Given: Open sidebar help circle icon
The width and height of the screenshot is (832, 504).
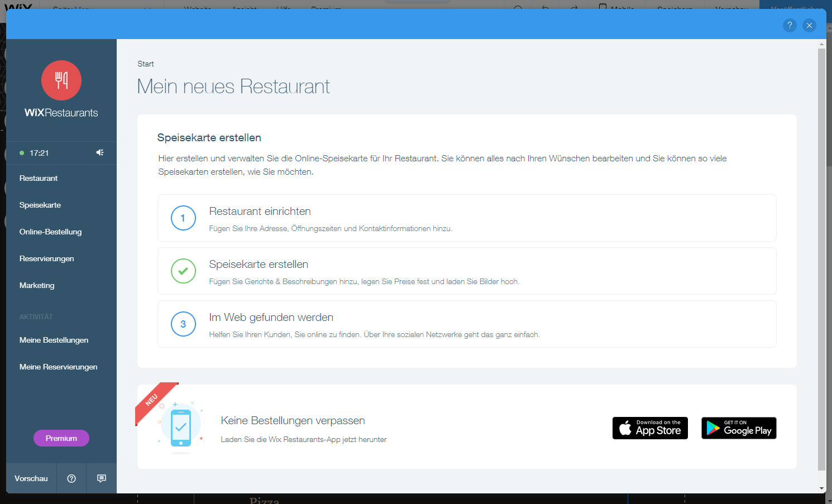Looking at the screenshot, I should 71,478.
